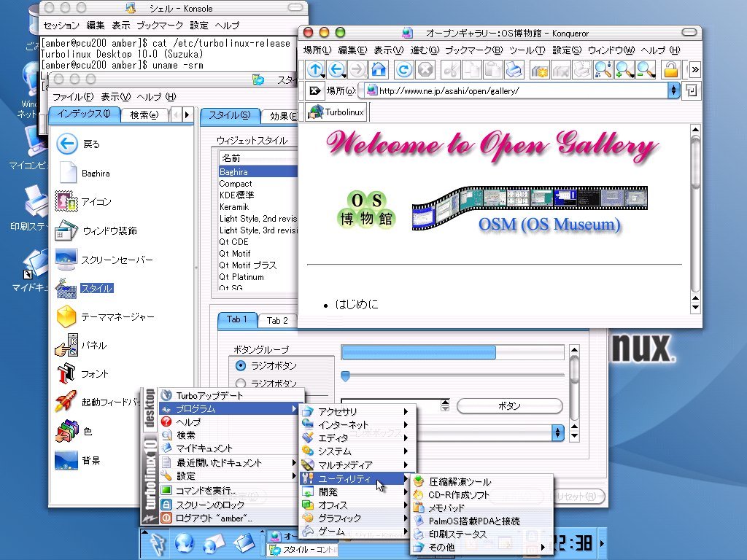Go up one level in Konqueror toolbar
747x560 pixels.
tap(314, 70)
